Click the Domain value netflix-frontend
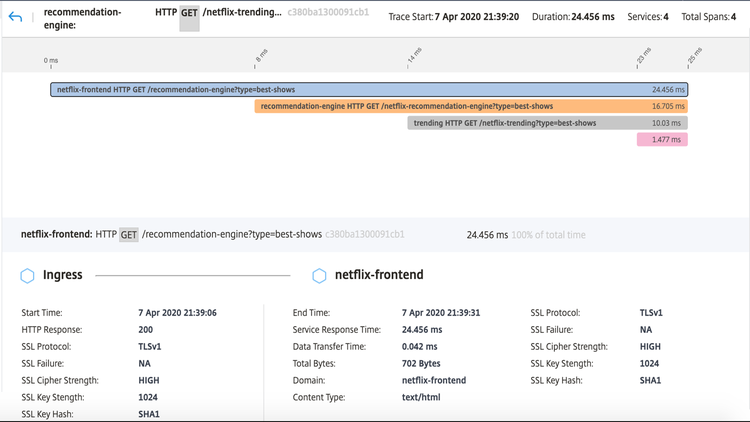The width and height of the screenshot is (750, 422). point(434,380)
